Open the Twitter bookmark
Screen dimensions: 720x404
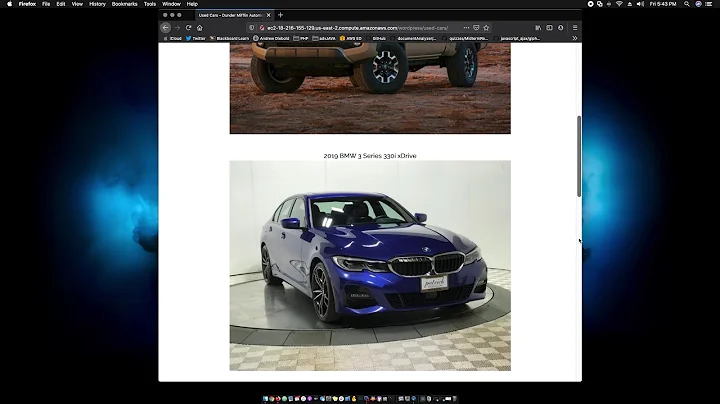[x=196, y=39]
